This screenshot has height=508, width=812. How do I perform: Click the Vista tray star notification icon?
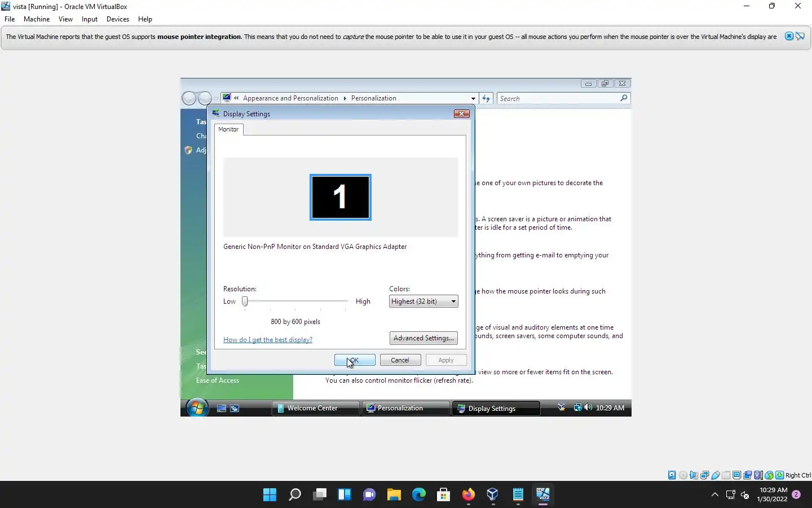pos(561,407)
